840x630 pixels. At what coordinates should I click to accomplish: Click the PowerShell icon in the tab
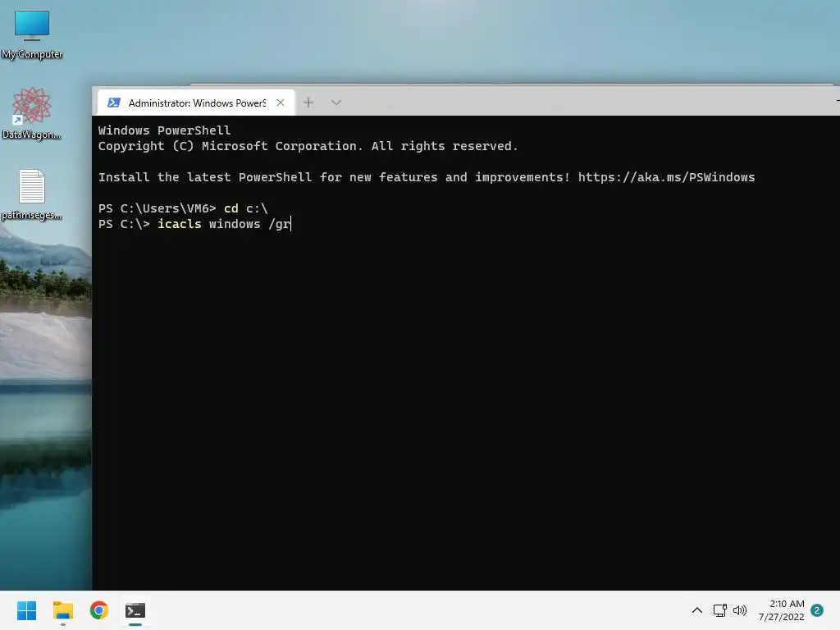click(113, 103)
